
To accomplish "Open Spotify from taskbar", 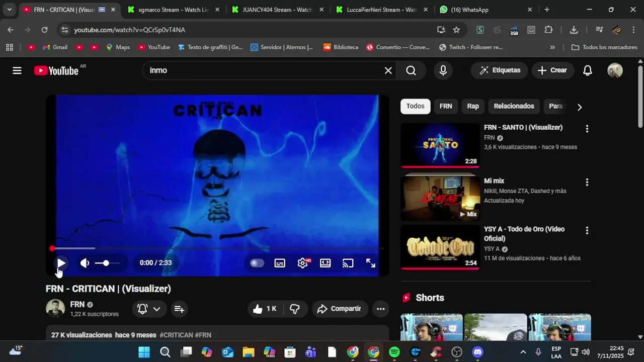I will coord(394,352).
